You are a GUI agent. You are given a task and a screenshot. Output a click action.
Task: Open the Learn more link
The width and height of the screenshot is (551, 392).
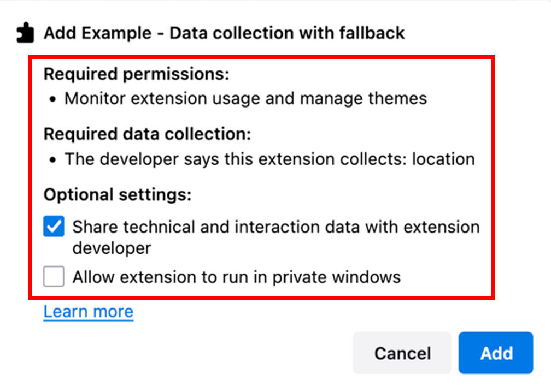[x=89, y=312]
